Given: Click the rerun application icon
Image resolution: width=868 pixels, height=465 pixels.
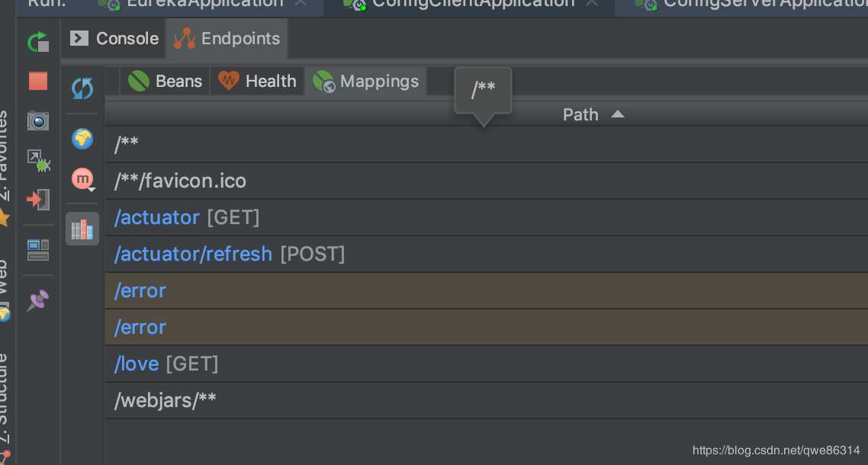Looking at the screenshot, I should (38, 42).
